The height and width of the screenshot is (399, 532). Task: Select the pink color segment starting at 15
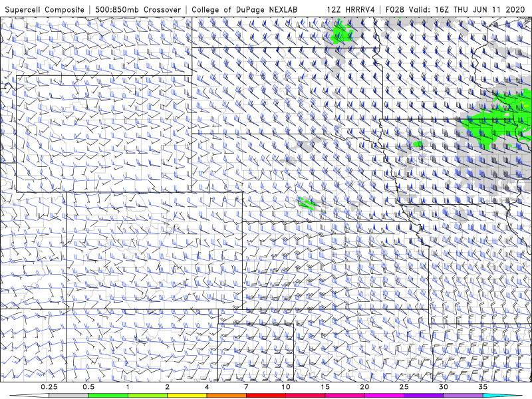(344, 396)
